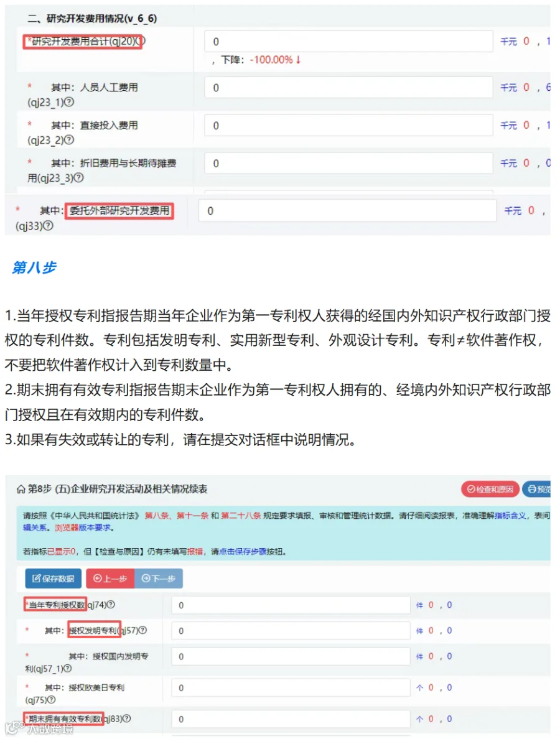560x739 pixels.
Task: Open the 第八条 link
Action: [157, 516]
